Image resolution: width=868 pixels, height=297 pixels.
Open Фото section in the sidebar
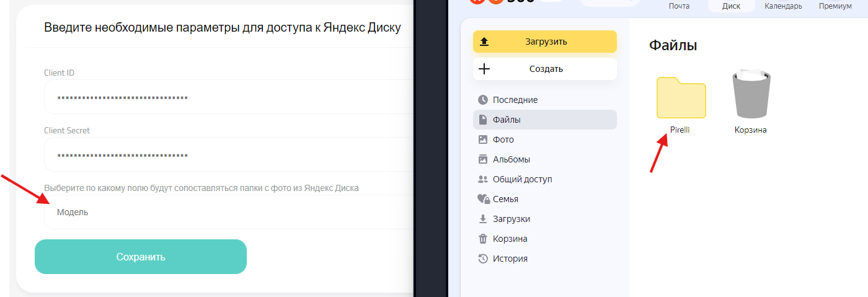[x=545, y=140]
